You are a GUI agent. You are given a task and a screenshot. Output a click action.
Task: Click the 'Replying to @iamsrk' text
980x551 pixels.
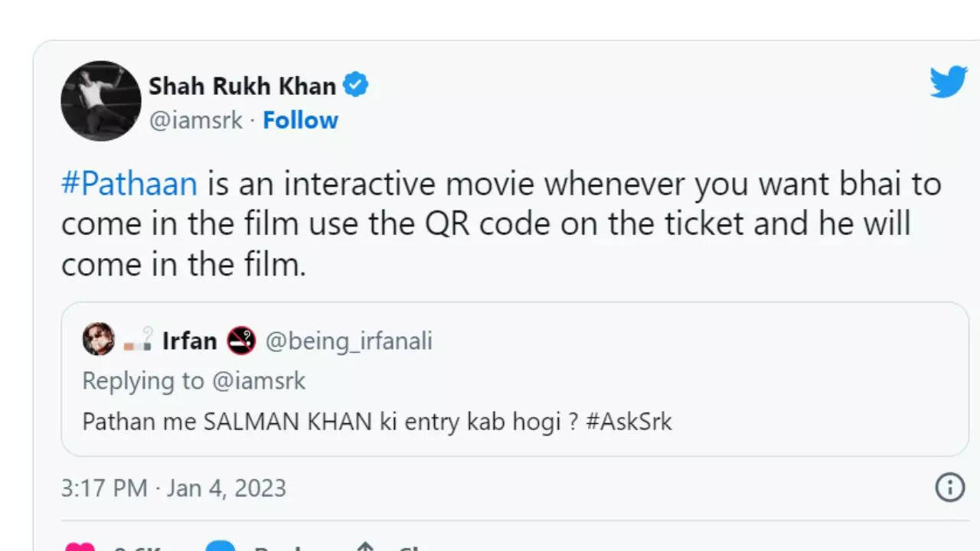[194, 381]
